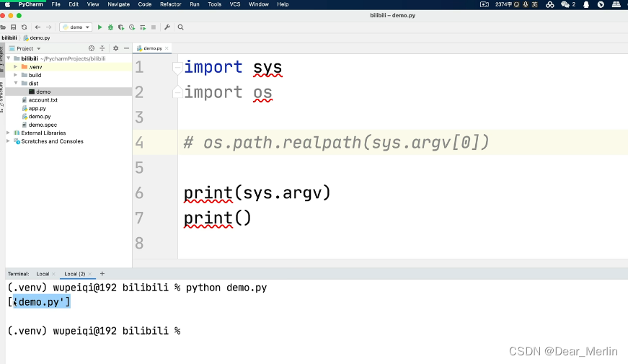Open the Code menu
Image resolution: width=628 pixels, height=364 pixels.
(145, 4)
